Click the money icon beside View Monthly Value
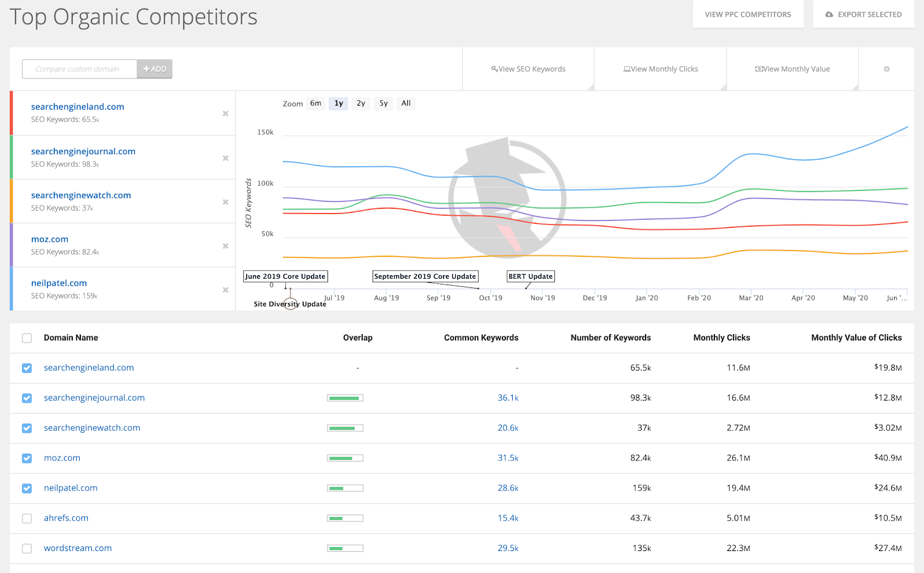 pyautogui.click(x=759, y=69)
